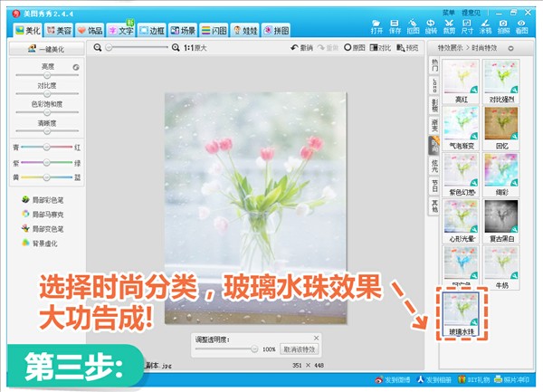Expand the 特效展示 effects panel header

pos(471,47)
